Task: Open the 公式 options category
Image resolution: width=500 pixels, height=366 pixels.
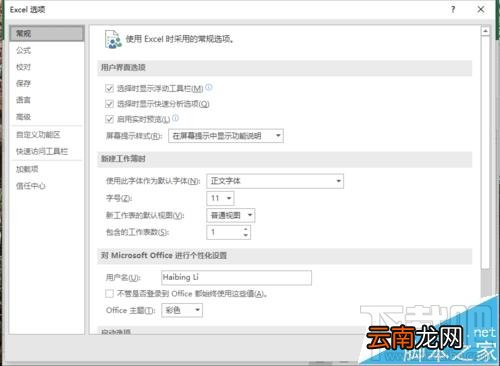Action: tap(23, 50)
